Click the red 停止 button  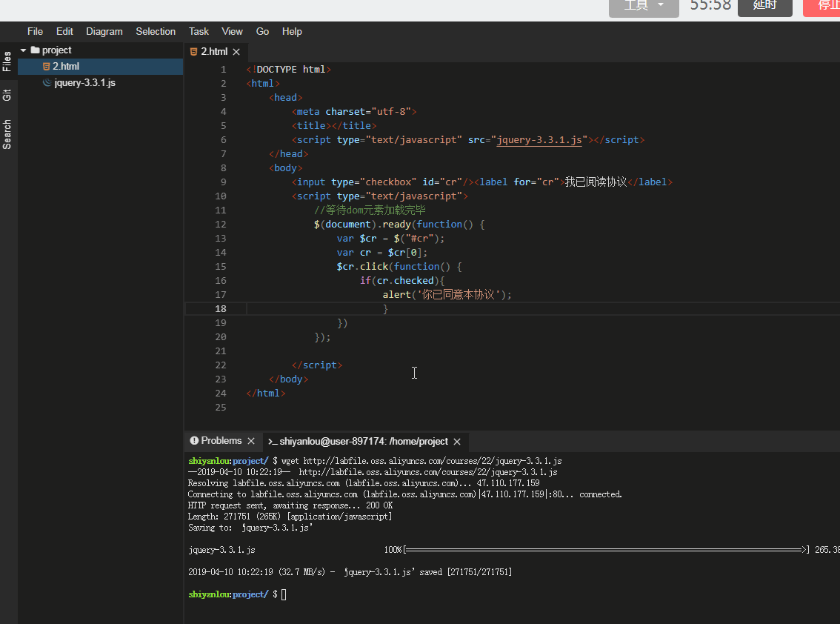tap(823, 7)
